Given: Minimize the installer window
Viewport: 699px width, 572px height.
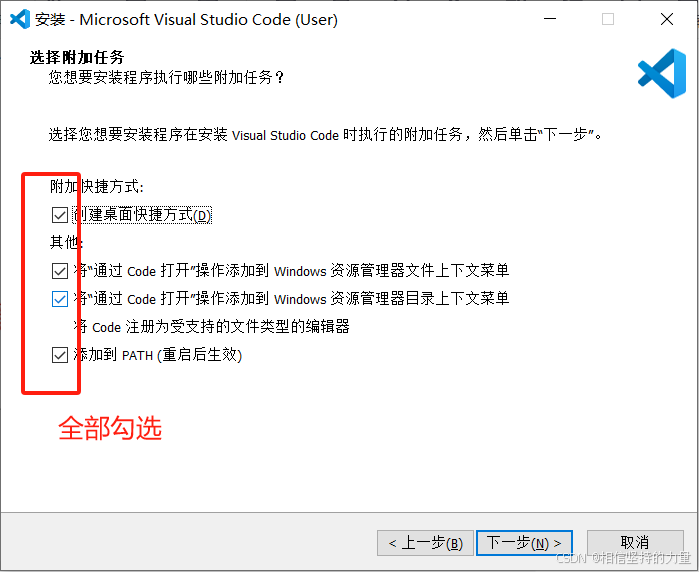Looking at the screenshot, I should [550, 19].
